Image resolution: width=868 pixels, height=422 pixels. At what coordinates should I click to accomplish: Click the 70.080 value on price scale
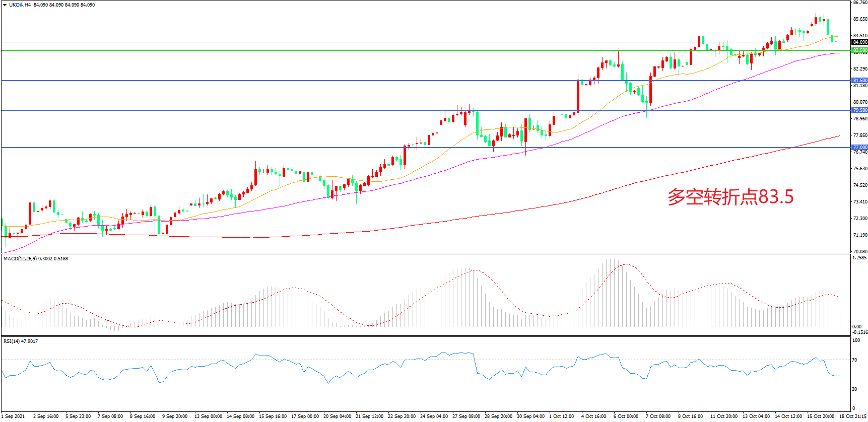[x=860, y=251]
